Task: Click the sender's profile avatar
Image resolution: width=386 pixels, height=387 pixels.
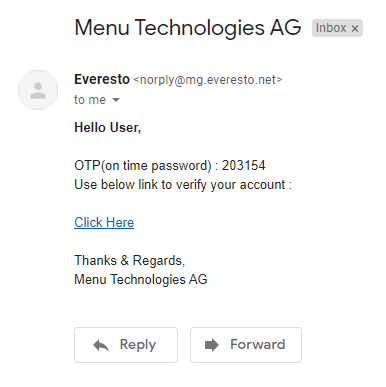Action: 38,90
